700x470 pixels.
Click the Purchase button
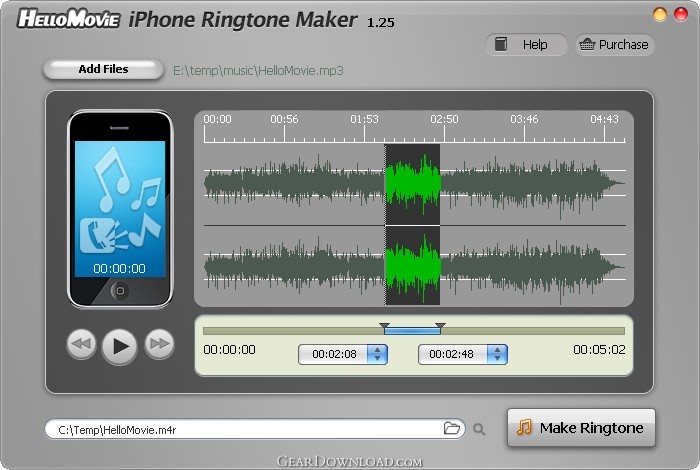pyautogui.click(x=614, y=45)
